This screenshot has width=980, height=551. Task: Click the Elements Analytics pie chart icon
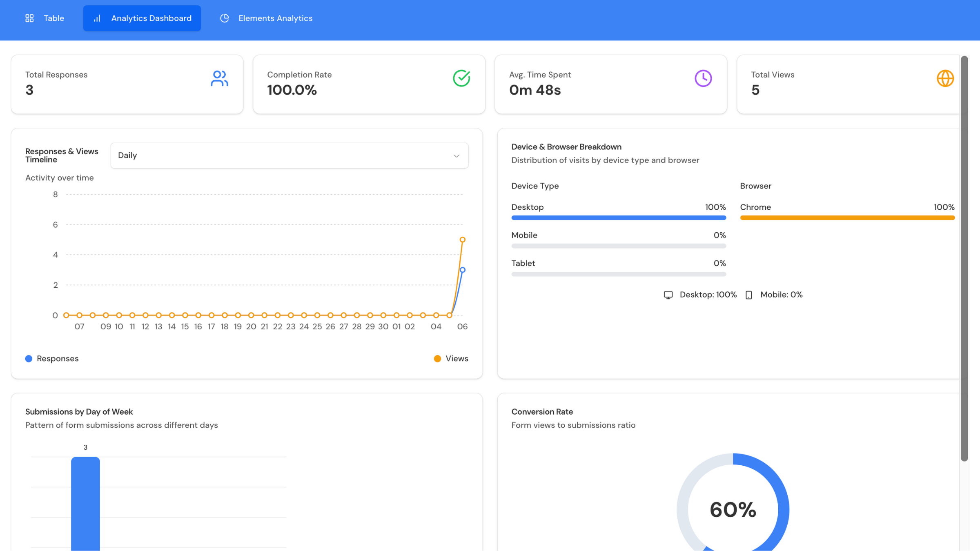[225, 18]
